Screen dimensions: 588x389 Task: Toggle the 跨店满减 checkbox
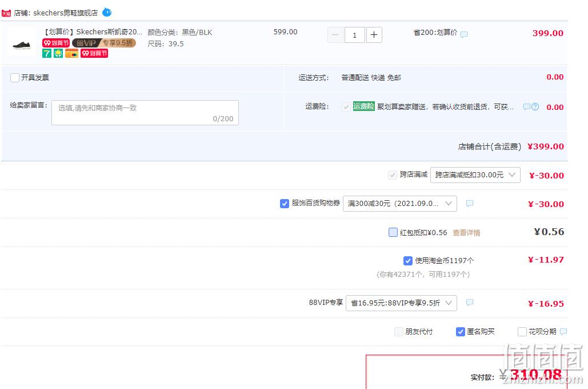tap(392, 175)
